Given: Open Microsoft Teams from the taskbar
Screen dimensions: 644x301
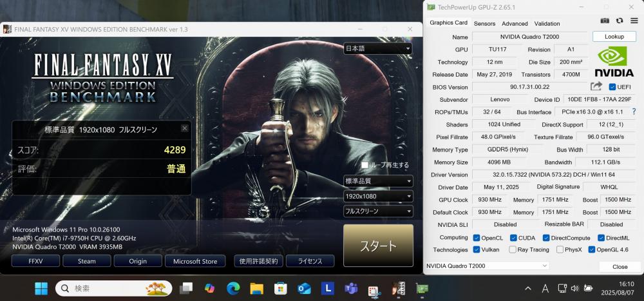Looking at the screenshot, I should [351, 289].
